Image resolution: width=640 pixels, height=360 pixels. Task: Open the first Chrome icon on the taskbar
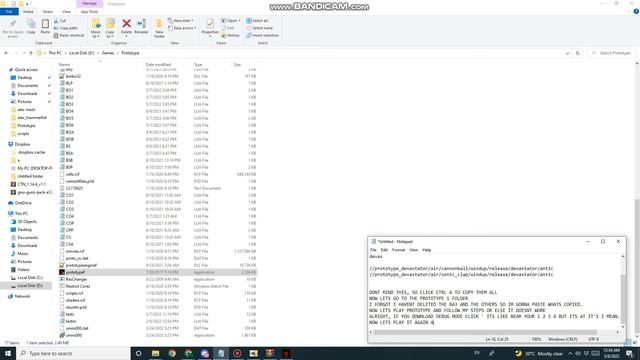click(172, 353)
